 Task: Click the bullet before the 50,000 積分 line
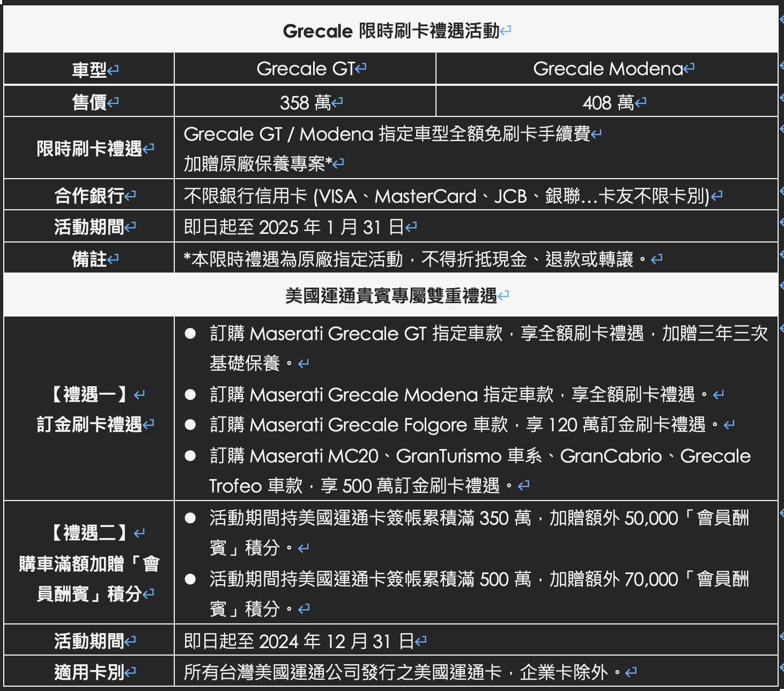[190, 518]
